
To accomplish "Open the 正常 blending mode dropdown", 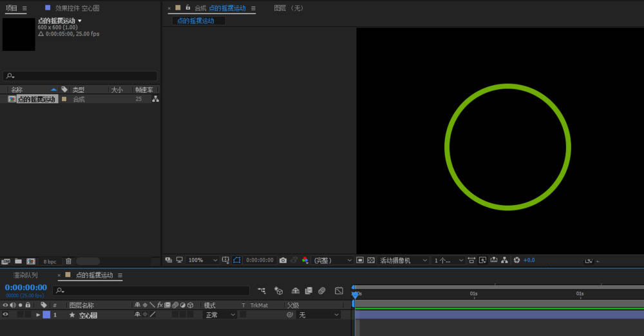I will (220, 315).
